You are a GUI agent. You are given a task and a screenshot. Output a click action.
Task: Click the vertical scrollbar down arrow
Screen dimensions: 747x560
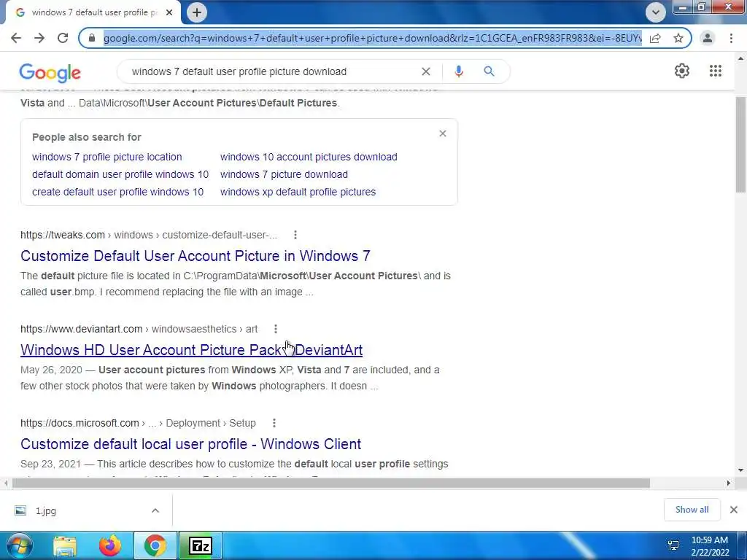[x=740, y=470]
